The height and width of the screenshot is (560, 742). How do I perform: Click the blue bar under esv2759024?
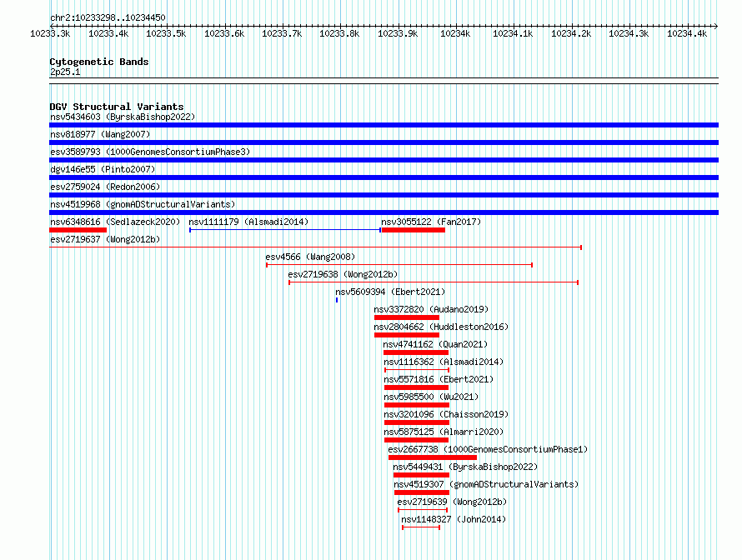point(384,195)
